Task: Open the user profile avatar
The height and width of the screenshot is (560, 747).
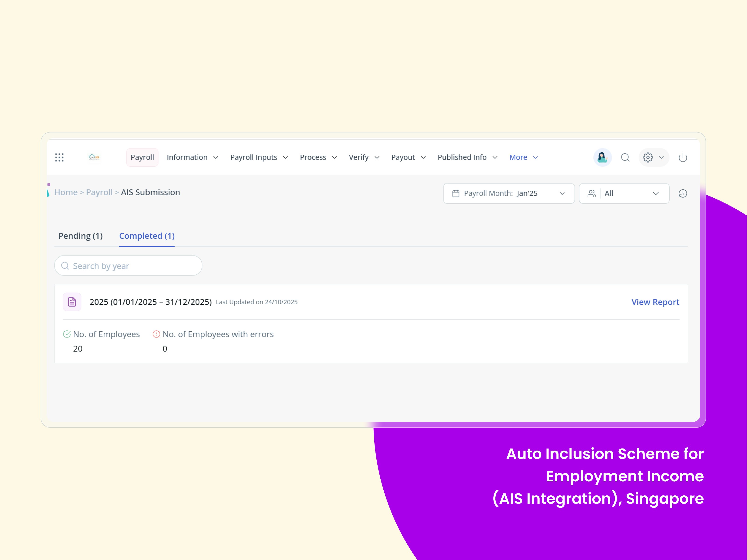Action: (x=602, y=157)
